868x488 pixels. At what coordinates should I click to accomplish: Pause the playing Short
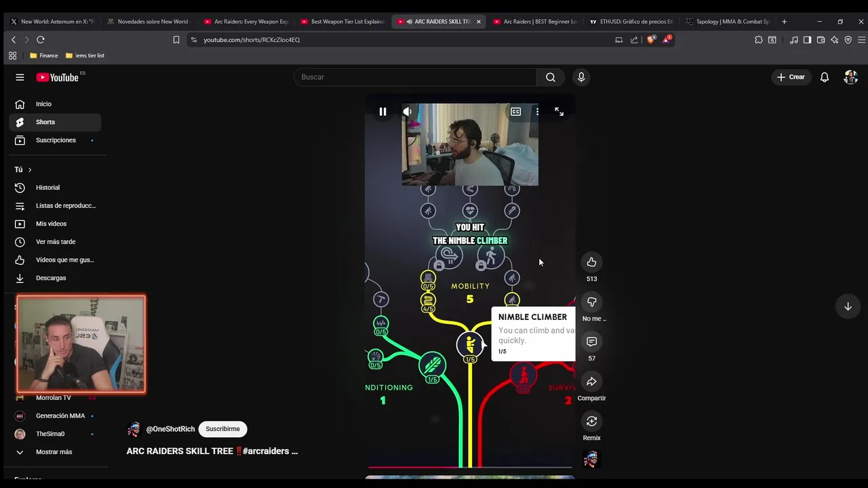(382, 112)
